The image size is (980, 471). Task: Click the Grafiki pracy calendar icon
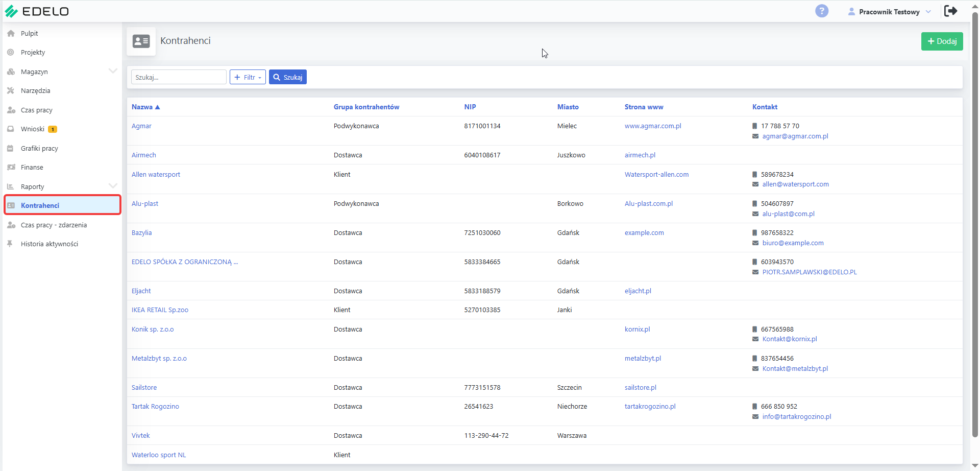(x=11, y=148)
